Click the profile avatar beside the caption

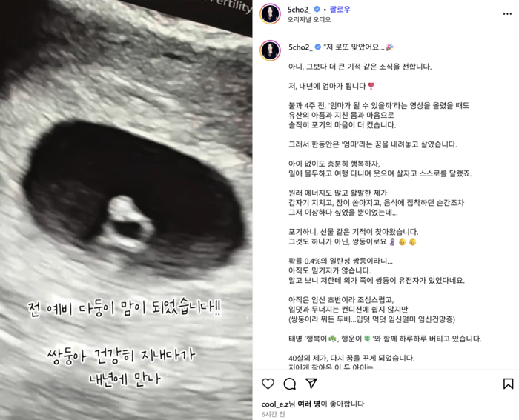tap(270, 50)
